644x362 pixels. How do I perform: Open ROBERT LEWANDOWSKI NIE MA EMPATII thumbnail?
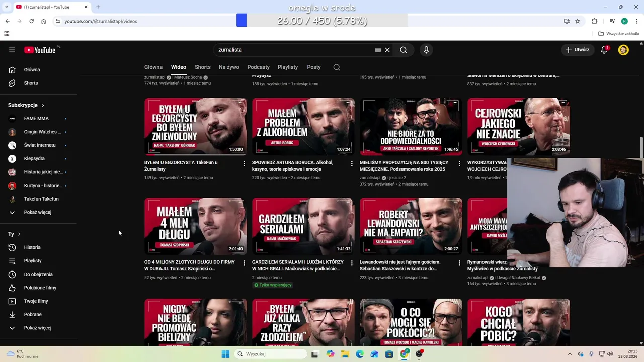[x=411, y=226]
